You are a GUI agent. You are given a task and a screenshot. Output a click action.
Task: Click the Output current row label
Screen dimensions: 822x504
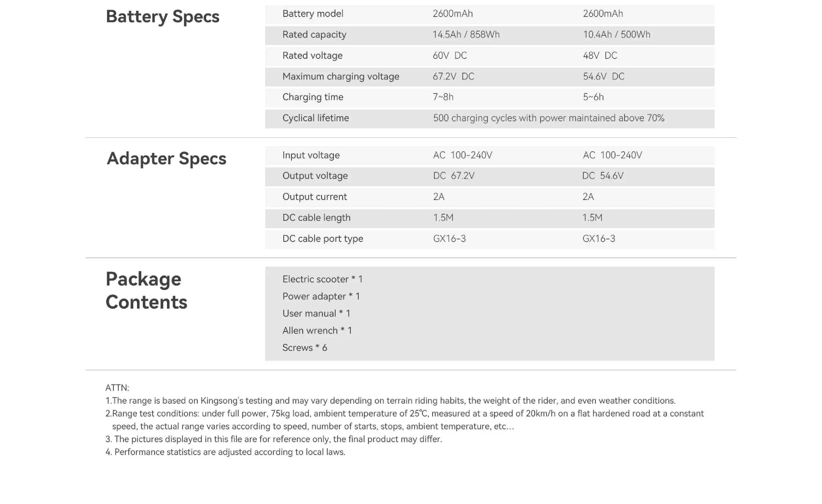pos(315,197)
